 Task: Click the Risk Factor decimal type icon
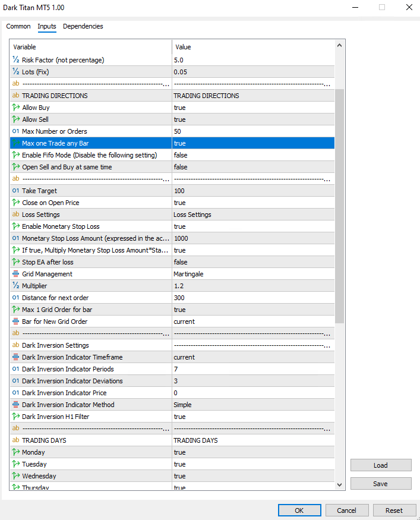coord(16,60)
